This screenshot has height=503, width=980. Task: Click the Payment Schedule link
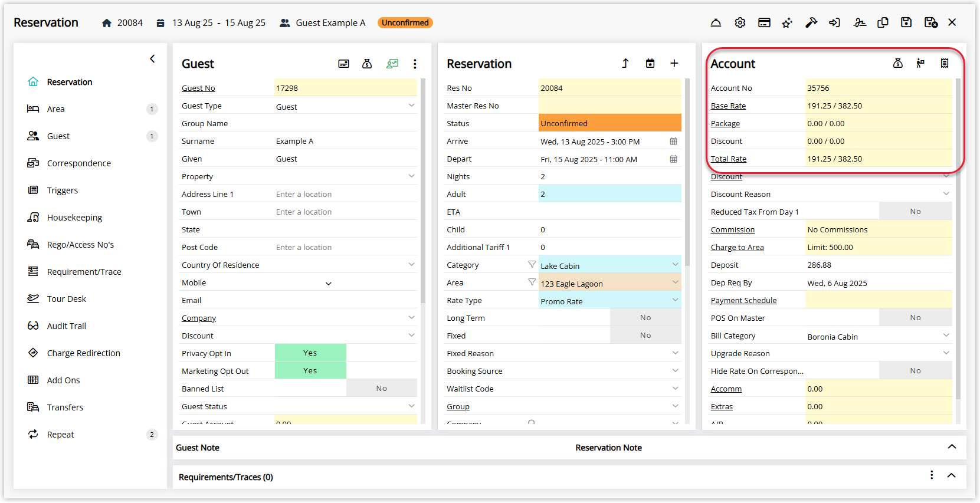point(744,301)
